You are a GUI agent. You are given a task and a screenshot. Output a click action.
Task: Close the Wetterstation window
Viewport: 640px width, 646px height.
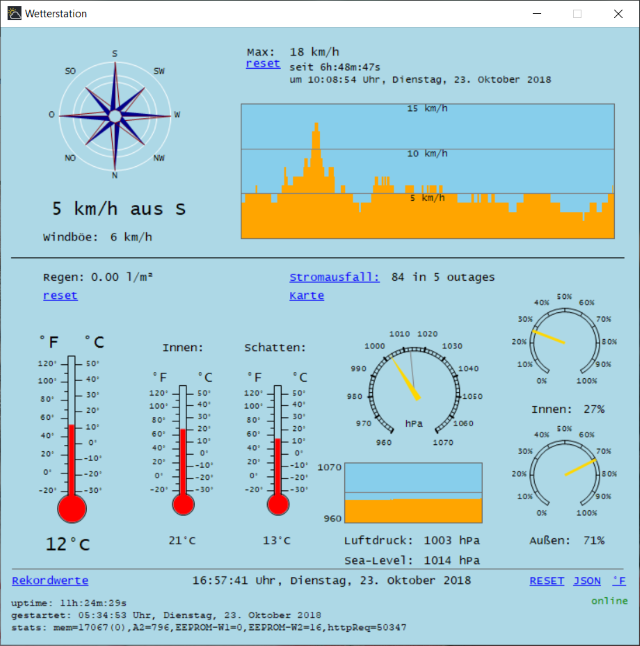coord(616,14)
